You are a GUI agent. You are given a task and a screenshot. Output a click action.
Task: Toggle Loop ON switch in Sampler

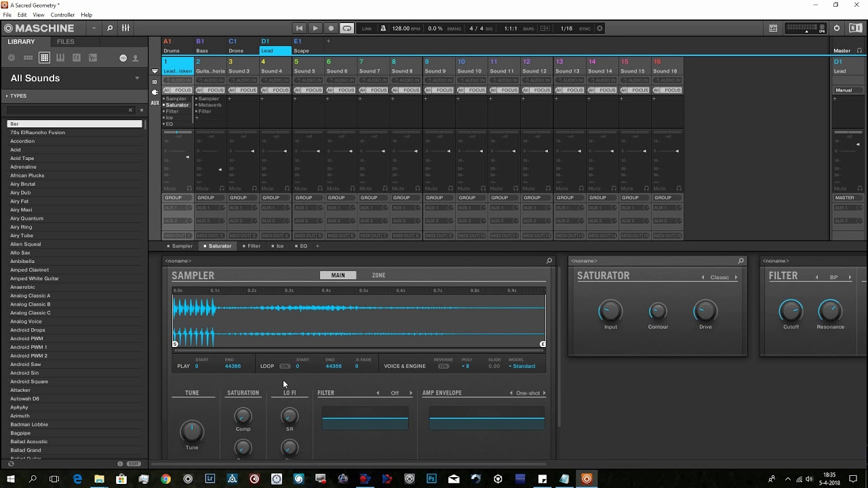(x=285, y=366)
